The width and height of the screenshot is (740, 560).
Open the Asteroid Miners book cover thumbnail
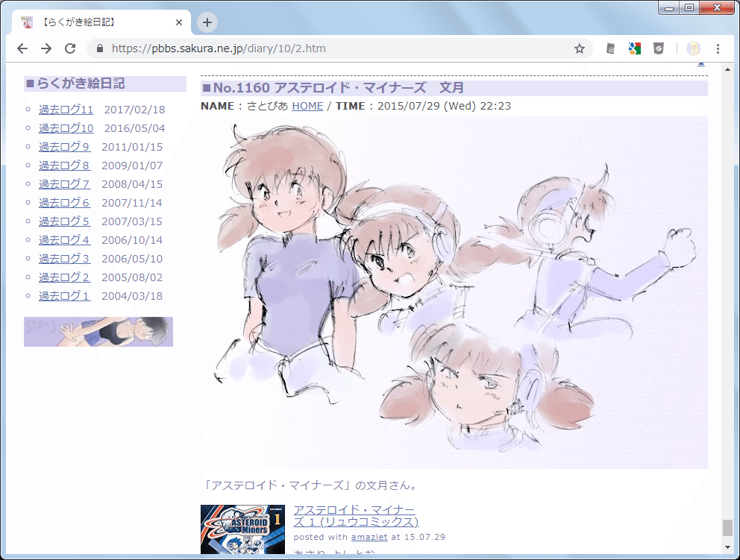(242, 529)
